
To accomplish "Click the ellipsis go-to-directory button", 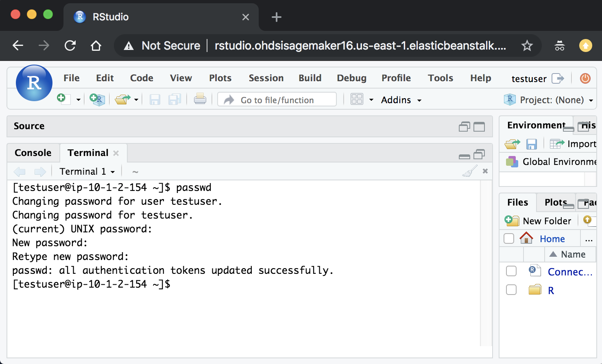I will click(x=589, y=239).
